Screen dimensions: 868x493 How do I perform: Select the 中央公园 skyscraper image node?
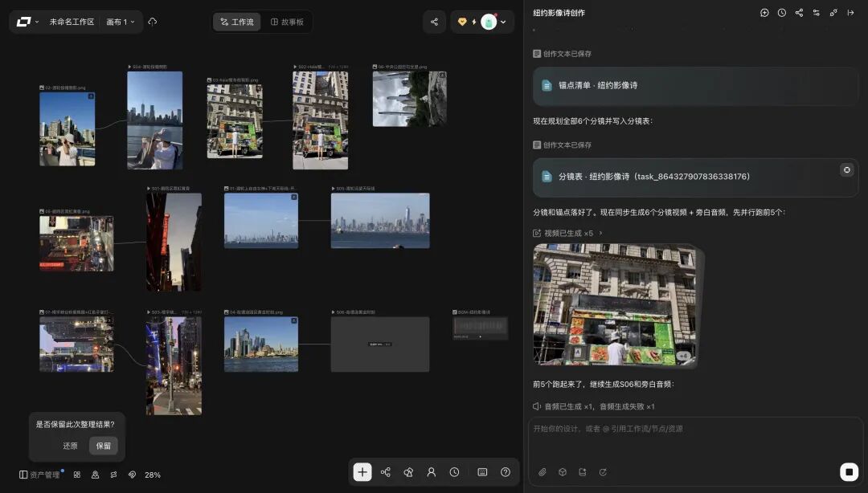pyautogui.click(x=410, y=99)
